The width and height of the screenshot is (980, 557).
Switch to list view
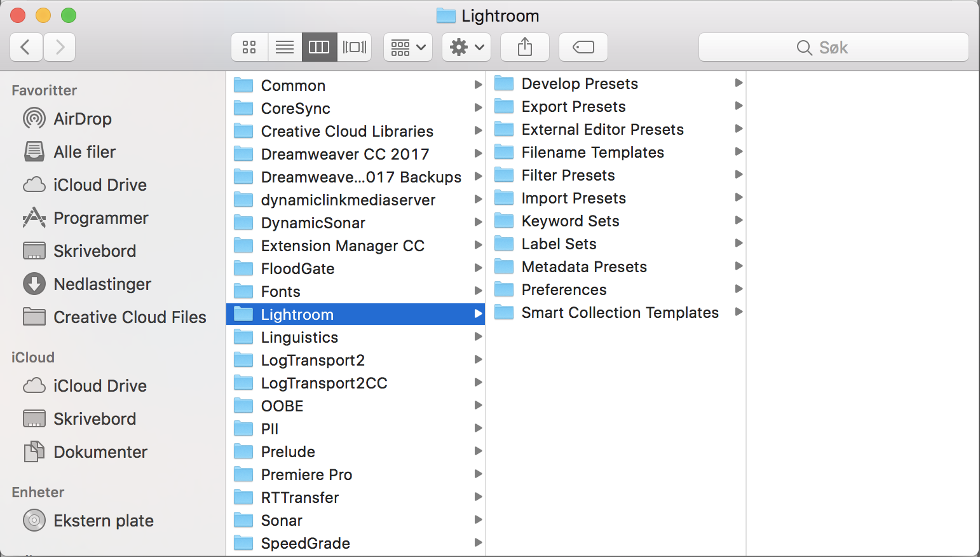(285, 47)
